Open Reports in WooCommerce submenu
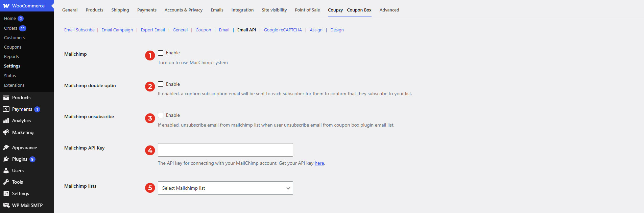 (x=11, y=56)
